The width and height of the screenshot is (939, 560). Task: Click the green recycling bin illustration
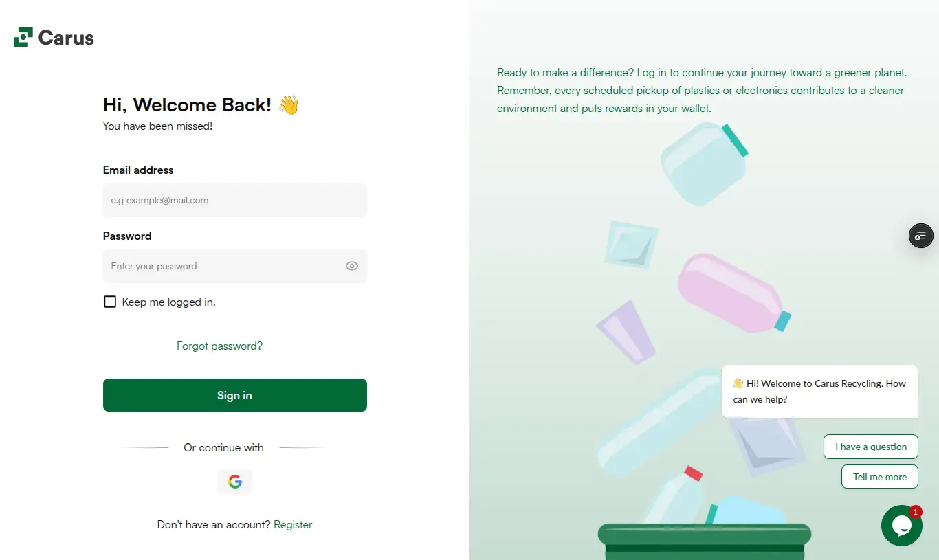click(x=705, y=541)
